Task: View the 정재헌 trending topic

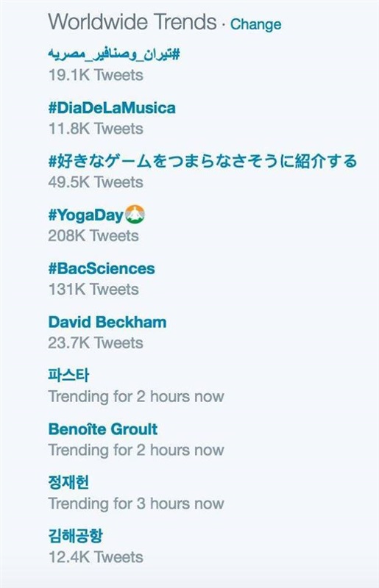Action: [68, 482]
